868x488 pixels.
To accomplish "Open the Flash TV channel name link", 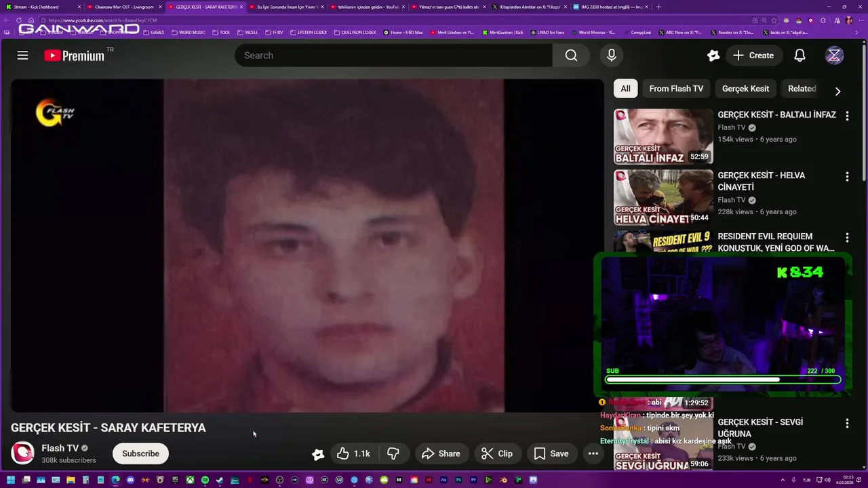I will 60,448.
